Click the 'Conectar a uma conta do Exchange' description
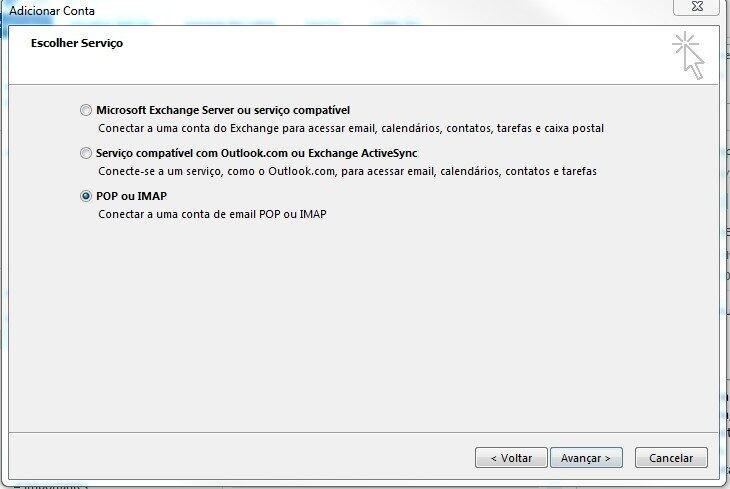730x489 pixels. point(351,128)
